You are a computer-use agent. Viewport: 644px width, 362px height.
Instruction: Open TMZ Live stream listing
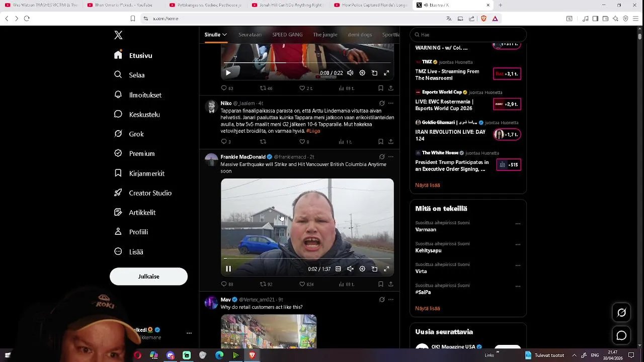pos(468,70)
